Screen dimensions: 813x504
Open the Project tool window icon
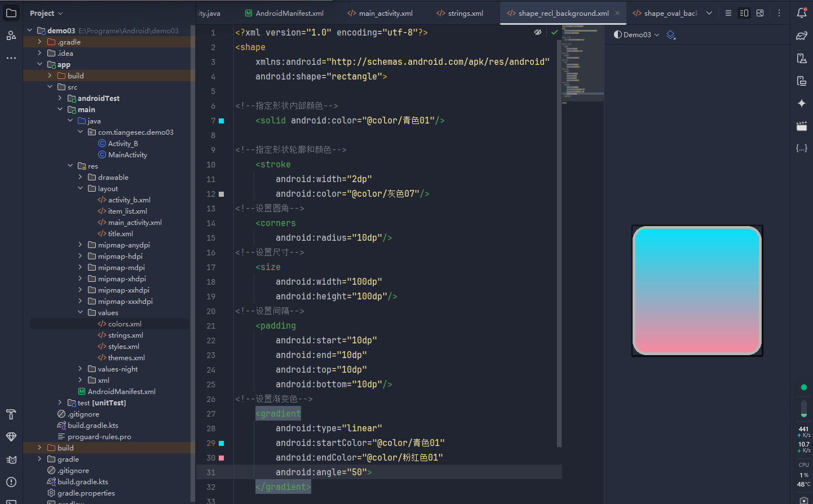coord(11,13)
